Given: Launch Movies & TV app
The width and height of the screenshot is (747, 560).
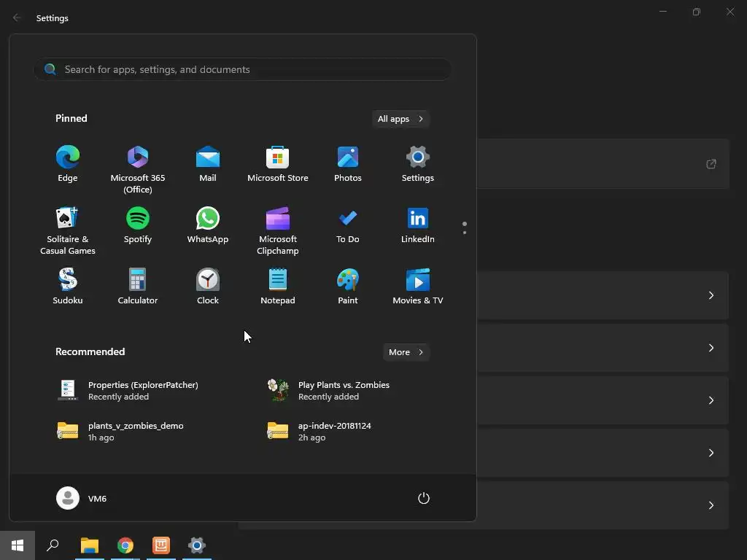Looking at the screenshot, I should pos(418,287).
